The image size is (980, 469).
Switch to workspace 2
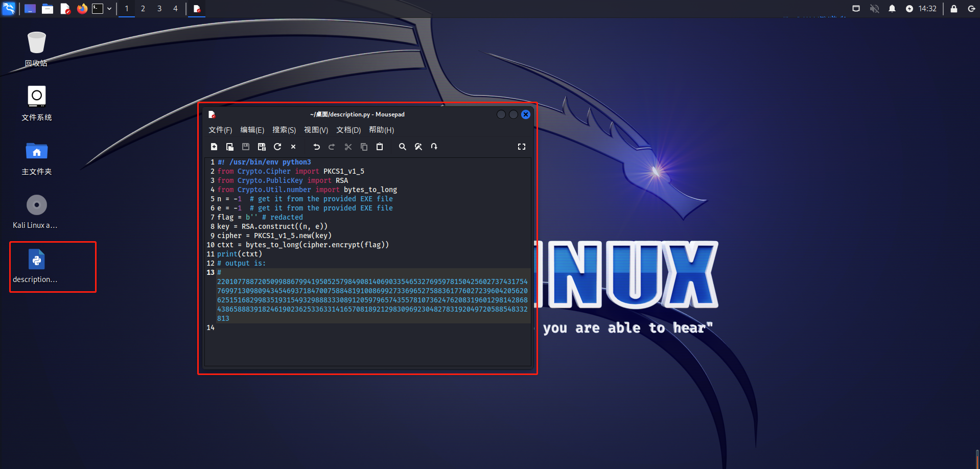tap(143, 9)
